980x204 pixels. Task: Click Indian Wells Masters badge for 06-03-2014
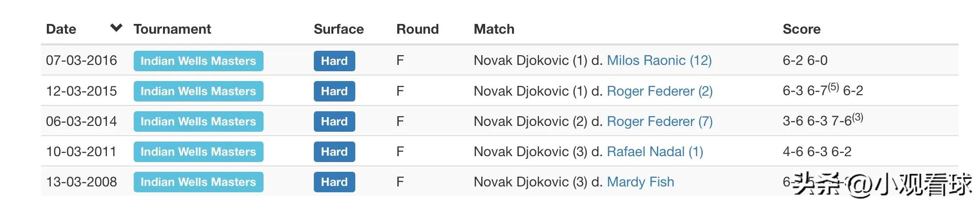coord(198,122)
